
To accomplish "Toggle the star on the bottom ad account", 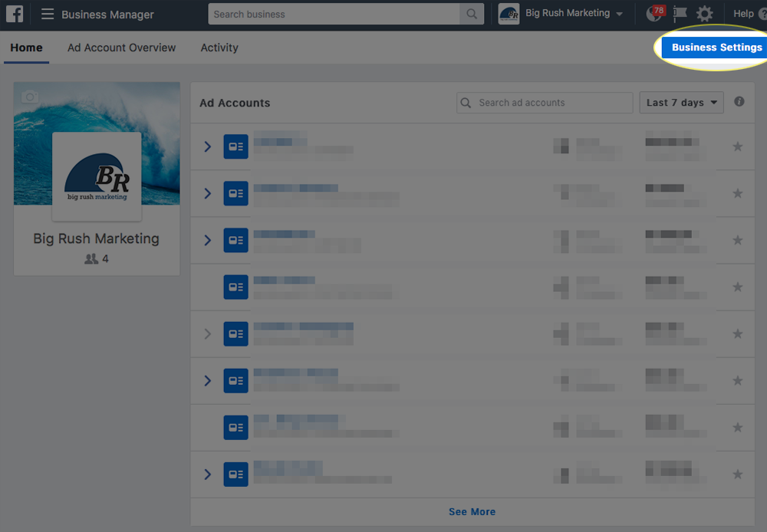I will click(737, 474).
